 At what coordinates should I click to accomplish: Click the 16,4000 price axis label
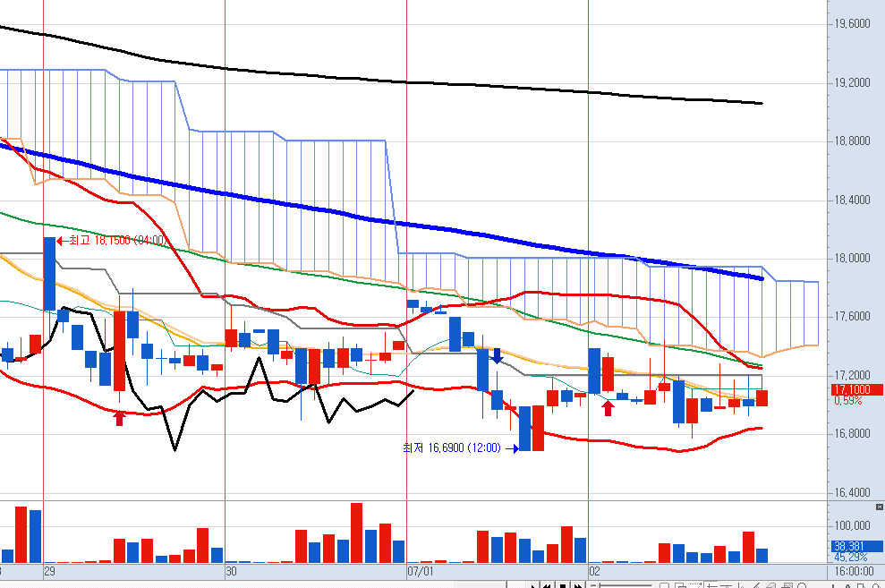852,492
